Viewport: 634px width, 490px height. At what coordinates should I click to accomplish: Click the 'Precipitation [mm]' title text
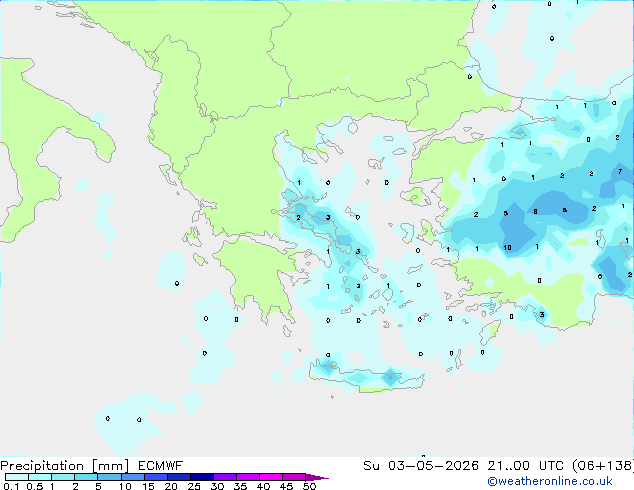pyautogui.click(x=64, y=466)
